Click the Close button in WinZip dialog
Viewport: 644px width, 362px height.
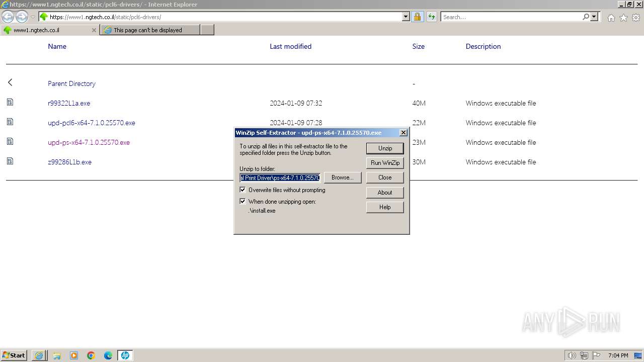[385, 177]
